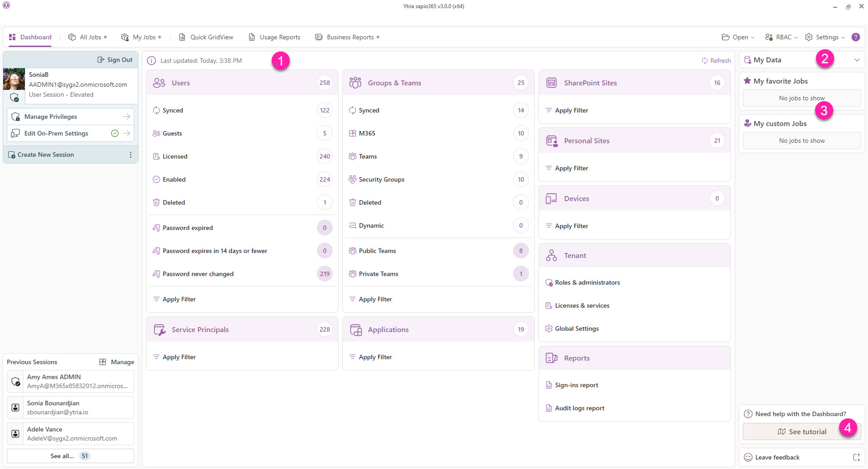Select Password never changed row
Image resolution: width=868 pixels, height=469 pixels.
242,274
